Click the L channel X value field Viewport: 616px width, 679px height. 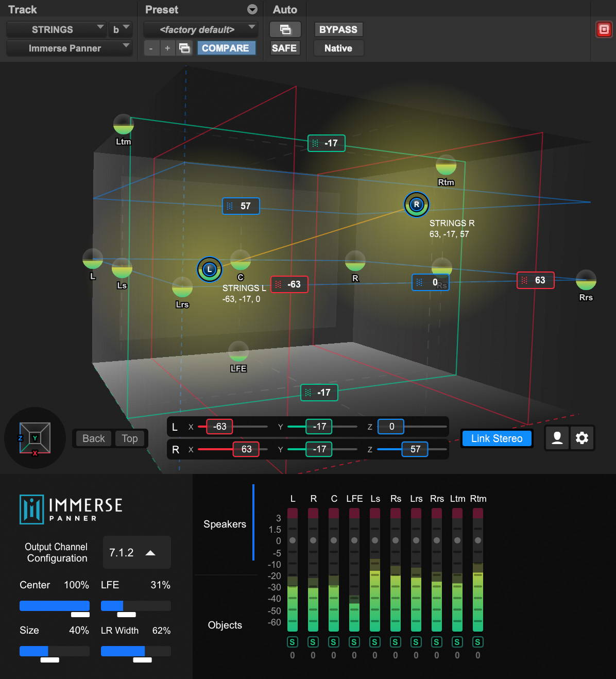pos(219,427)
